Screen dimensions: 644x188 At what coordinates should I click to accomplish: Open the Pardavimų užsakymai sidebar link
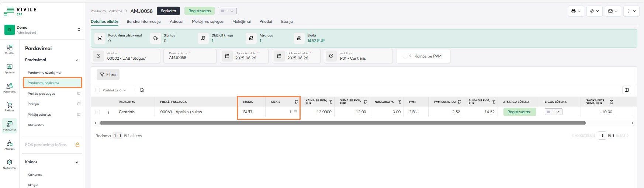point(45,73)
